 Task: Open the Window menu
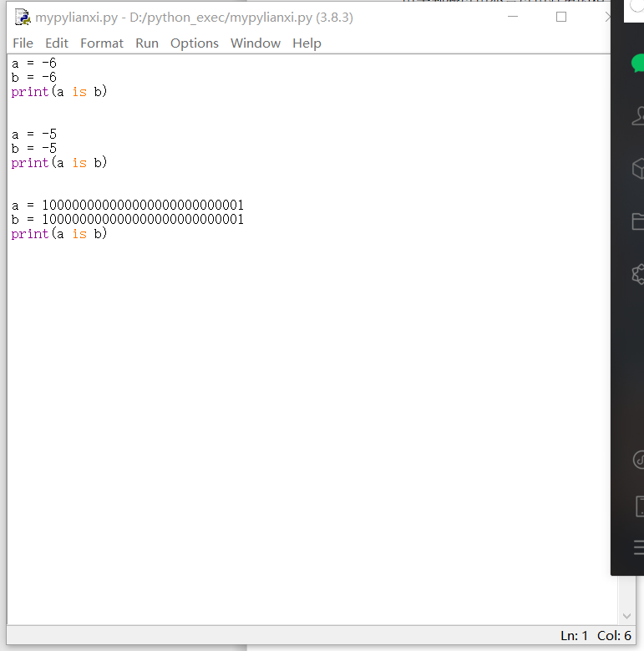[x=256, y=43]
